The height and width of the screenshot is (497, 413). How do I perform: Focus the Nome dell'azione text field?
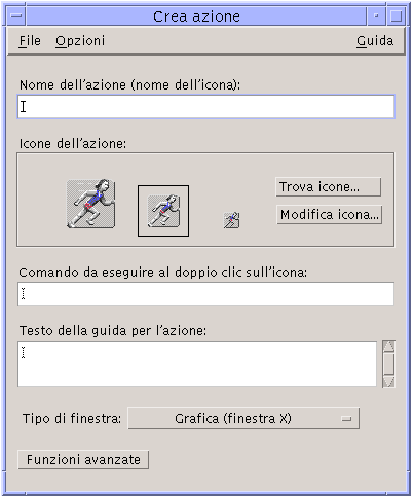[206, 107]
